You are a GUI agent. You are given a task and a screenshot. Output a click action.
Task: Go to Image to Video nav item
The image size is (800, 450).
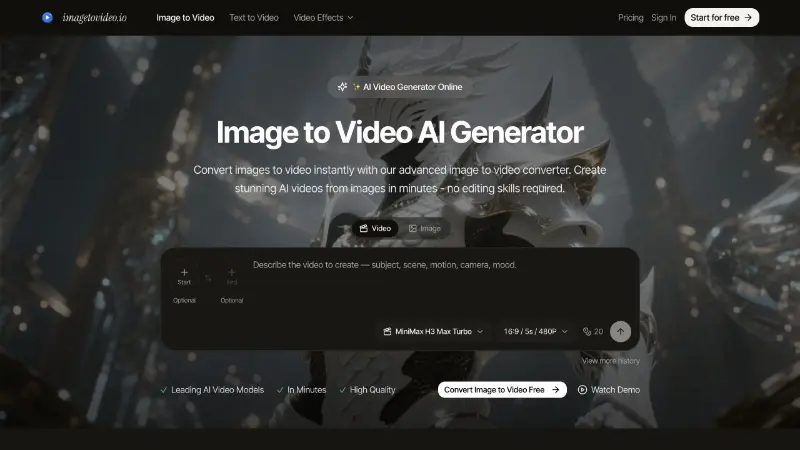coord(185,18)
